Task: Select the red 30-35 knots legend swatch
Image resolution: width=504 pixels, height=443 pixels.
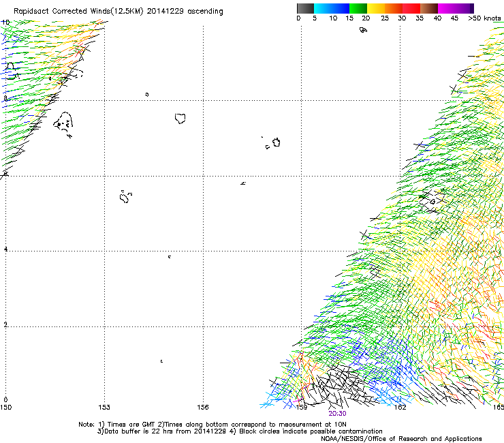Action: [411, 8]
